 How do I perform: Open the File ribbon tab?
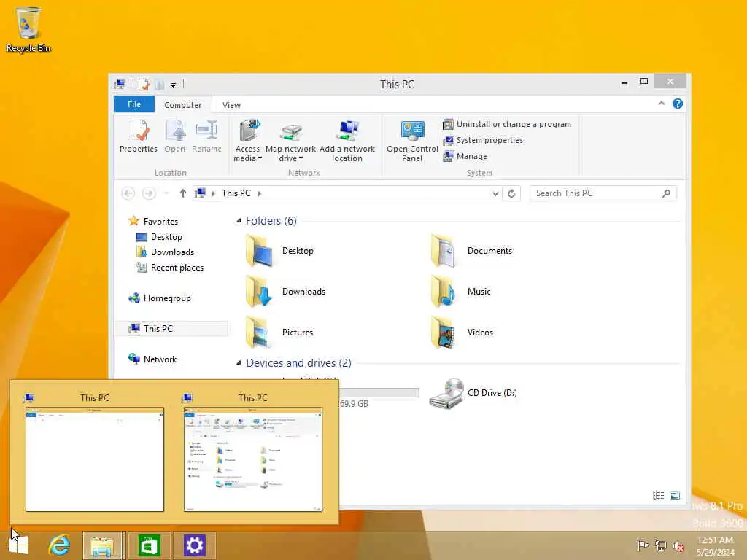(134, 104)
